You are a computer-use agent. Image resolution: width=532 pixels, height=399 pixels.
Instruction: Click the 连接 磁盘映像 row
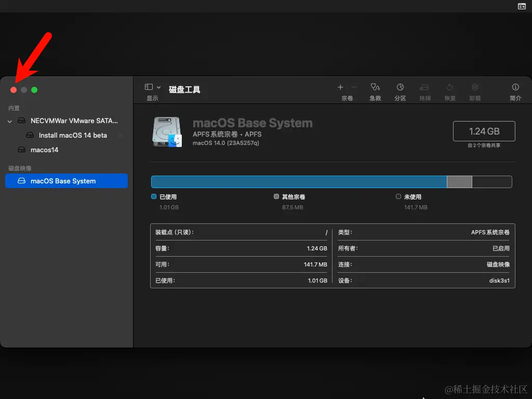424,264
